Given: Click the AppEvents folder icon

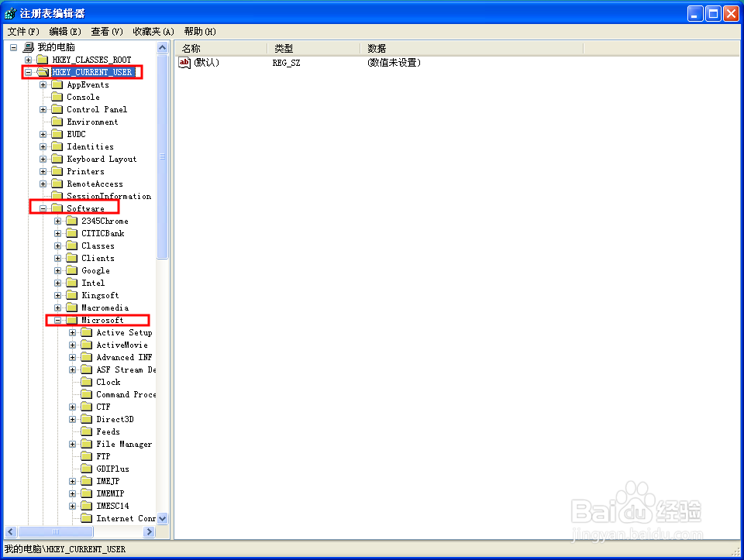Looking at the screenshot, I should (x=57, y=84).
